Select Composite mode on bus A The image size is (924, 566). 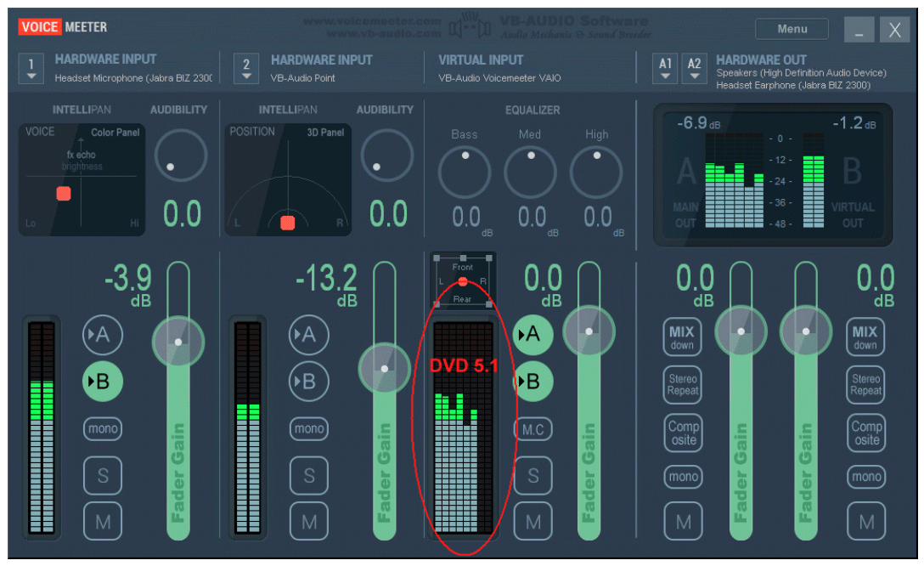pyautogui.click(x=683, y=433)
